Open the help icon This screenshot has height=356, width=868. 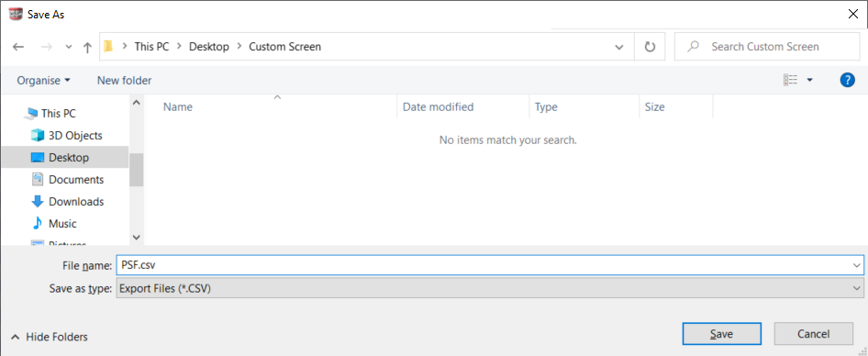pos(847,80)
